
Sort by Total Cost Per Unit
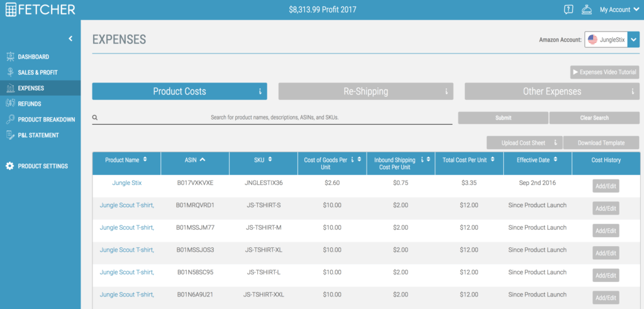pos(492,160)
